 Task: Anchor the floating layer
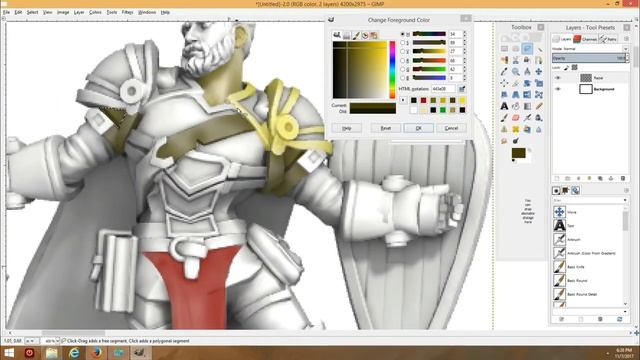pos(611,178)
